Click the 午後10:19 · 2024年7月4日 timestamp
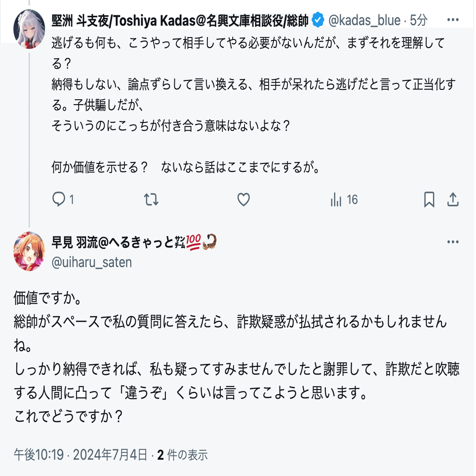Image resolution: width=476 pixels, height=476 pixels. [80, 454]
